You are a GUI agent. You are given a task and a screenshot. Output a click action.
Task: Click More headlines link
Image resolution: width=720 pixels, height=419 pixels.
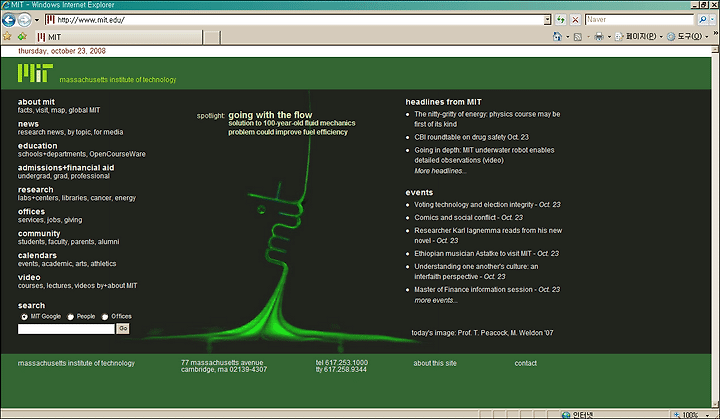coord(440,171)
